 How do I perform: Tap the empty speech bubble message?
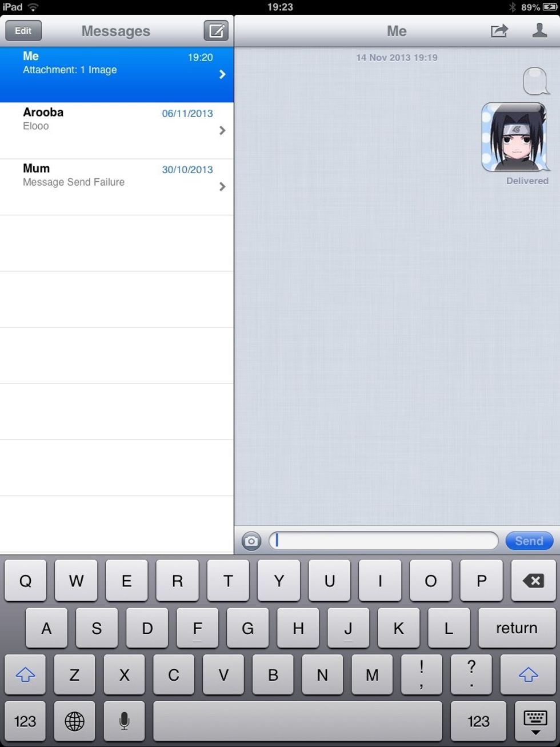click(x=536, y=81)
